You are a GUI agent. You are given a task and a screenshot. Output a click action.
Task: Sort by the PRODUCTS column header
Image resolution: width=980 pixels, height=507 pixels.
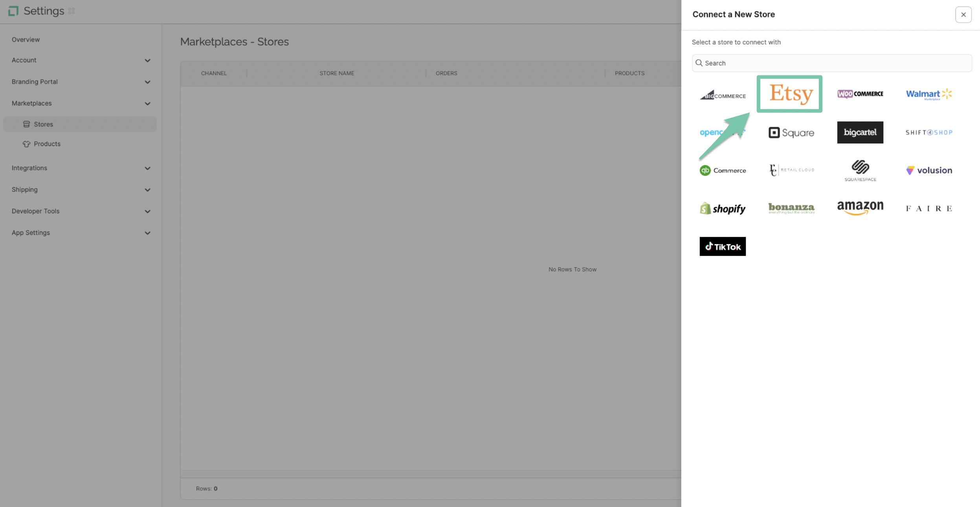click(x=629, y=73)
